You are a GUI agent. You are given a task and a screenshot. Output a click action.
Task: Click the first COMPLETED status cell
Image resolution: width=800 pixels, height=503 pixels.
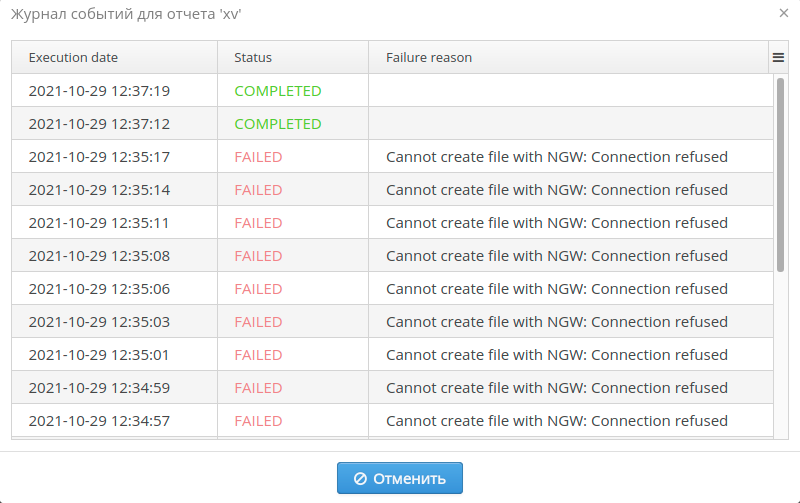click(277, 91)
